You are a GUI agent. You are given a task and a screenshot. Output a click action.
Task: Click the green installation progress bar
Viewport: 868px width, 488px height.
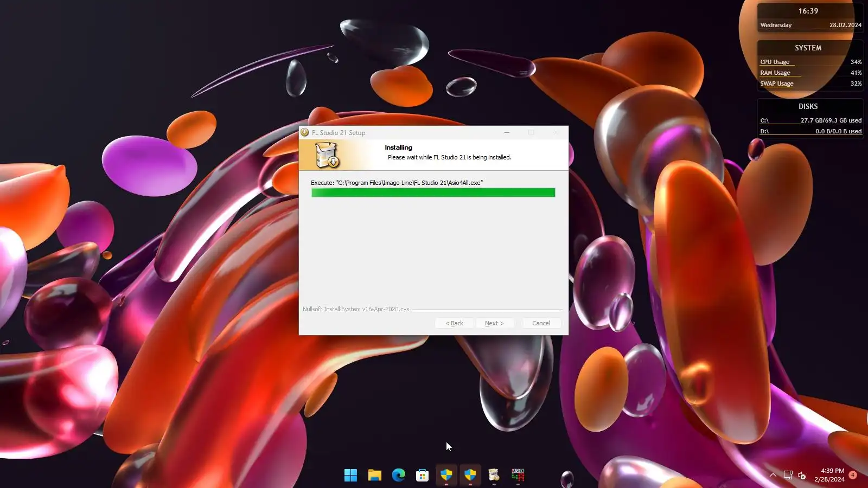433,192
